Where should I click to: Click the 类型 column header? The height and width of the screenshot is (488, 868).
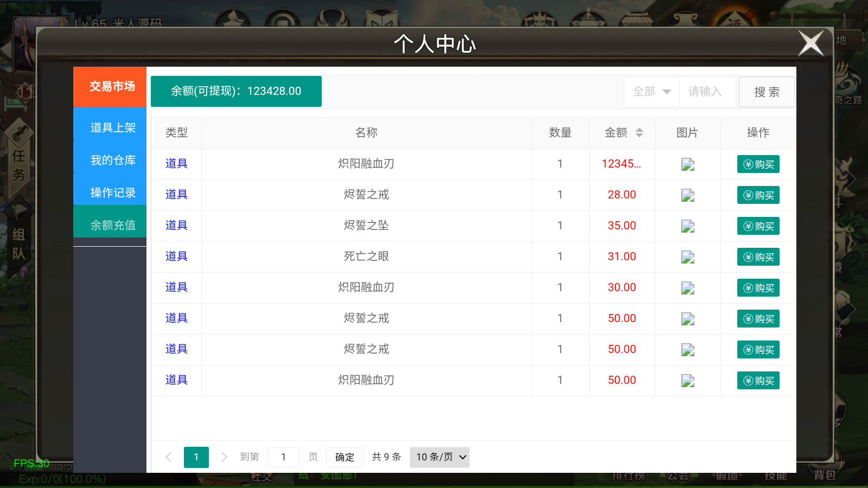click(x=176, y=133)
